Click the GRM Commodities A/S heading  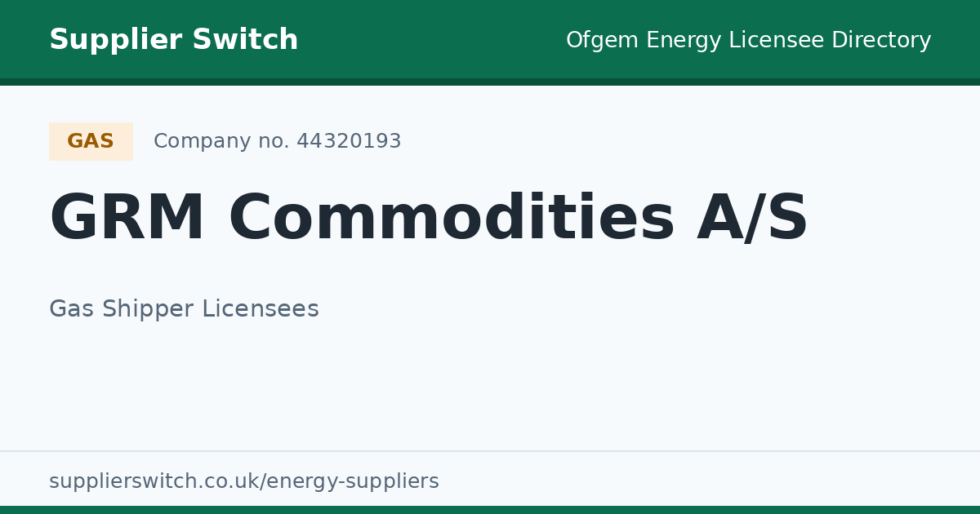pos(429,219)
